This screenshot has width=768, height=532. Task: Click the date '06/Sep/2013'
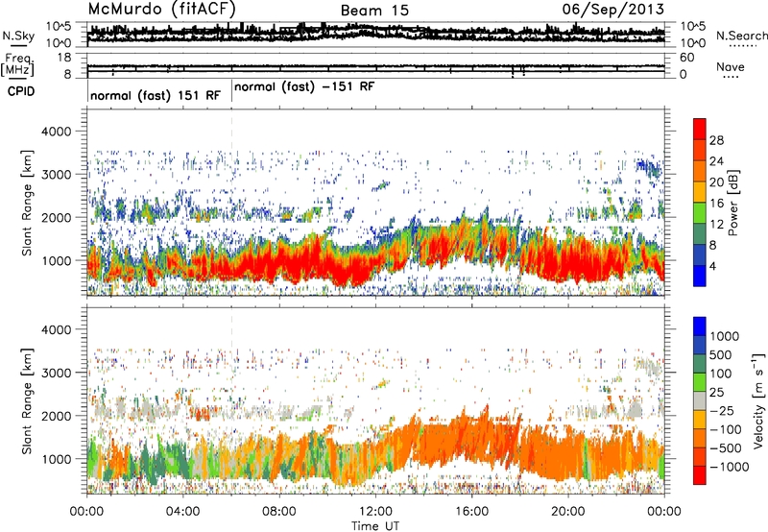tap(613, 9)
